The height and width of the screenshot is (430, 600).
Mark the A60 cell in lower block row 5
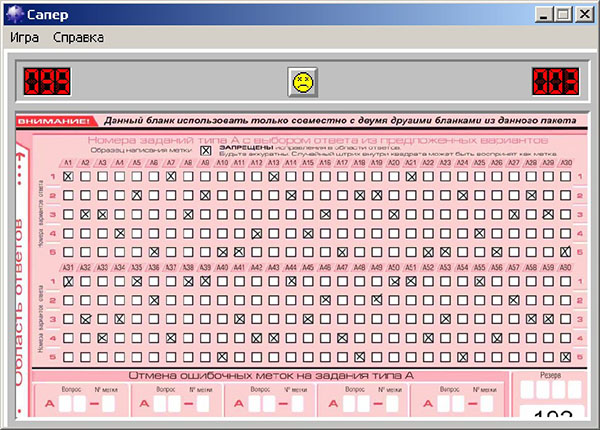(566, 357)
